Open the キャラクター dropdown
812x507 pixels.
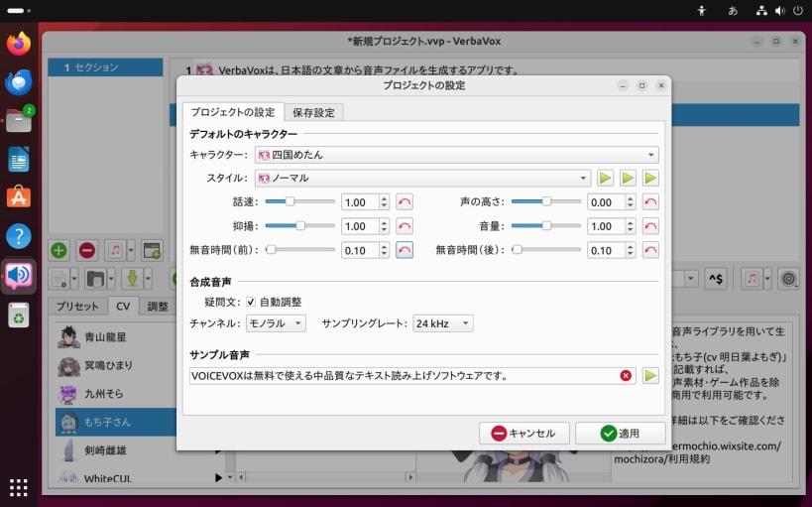(x=456, y=155)
